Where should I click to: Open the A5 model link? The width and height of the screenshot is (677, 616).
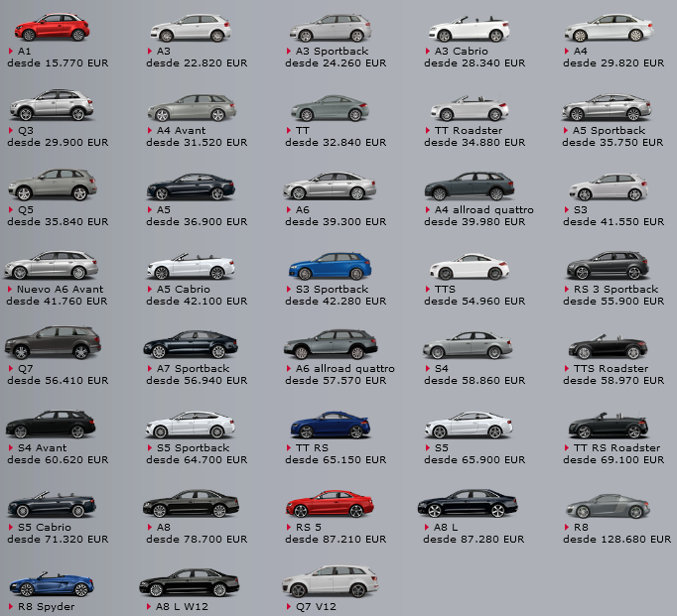pos(164,209)
